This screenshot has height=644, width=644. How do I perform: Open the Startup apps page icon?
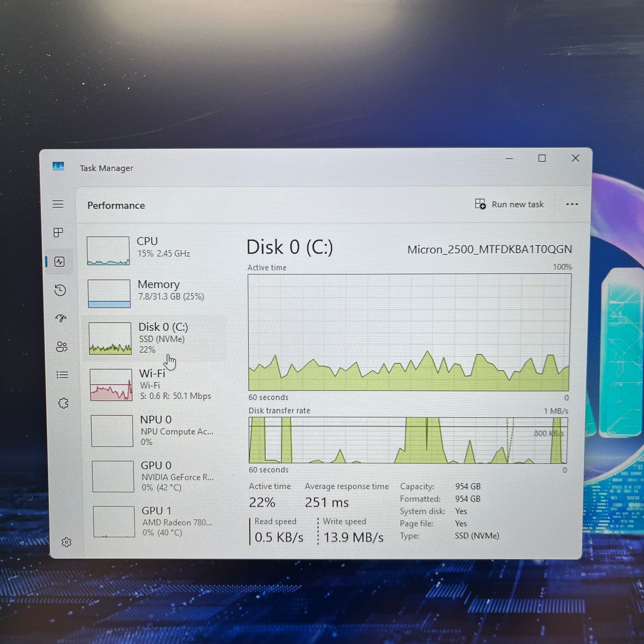click(61, 318)
